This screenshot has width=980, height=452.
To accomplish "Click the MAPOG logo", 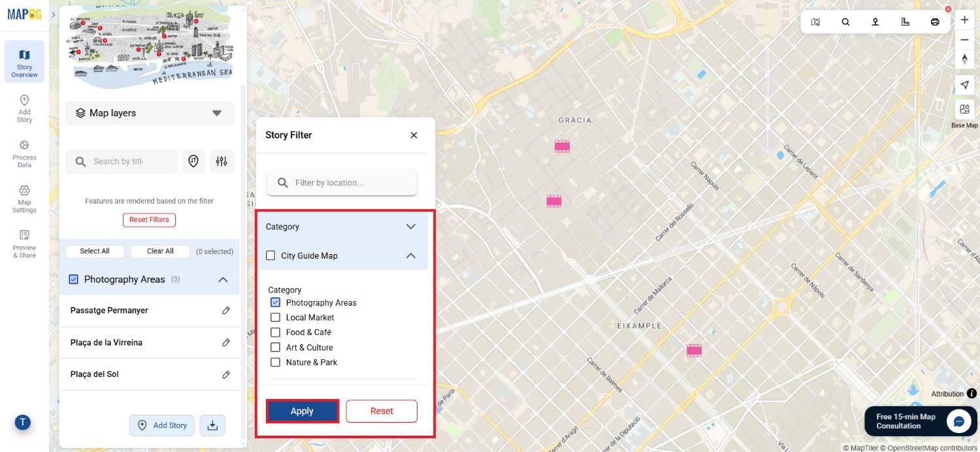I will [24, 14].
